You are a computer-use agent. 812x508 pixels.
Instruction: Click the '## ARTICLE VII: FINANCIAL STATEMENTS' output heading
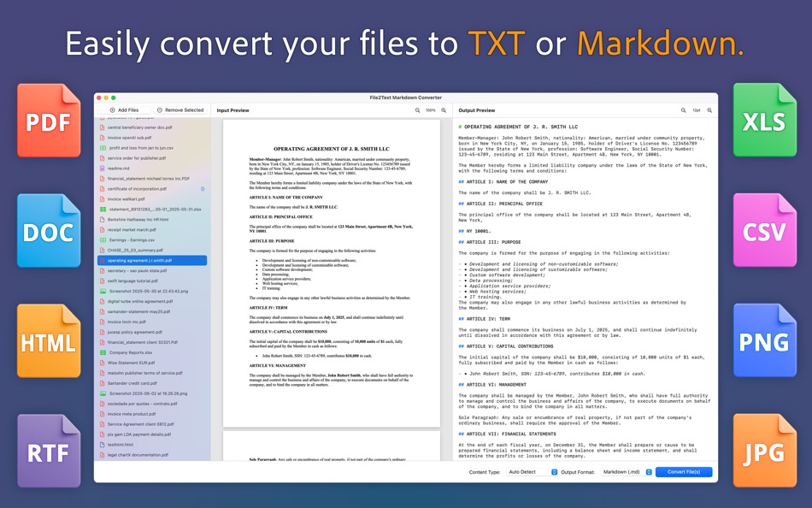[x=507, y=434]
